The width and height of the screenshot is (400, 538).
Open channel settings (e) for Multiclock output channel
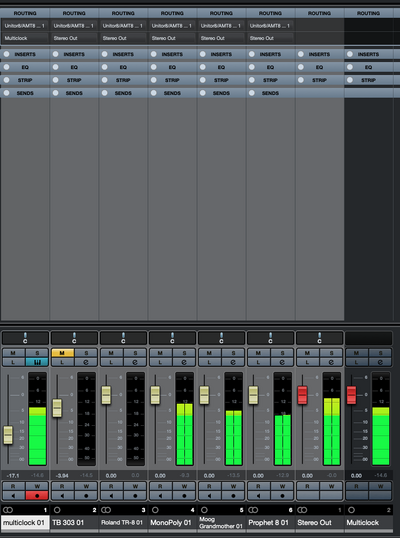380,362
